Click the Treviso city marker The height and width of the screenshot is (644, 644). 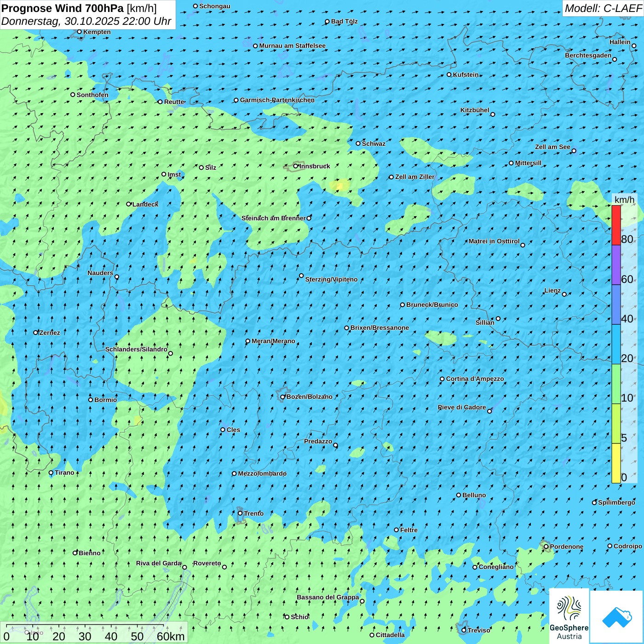pyautogui.click(x=464, y=630)
